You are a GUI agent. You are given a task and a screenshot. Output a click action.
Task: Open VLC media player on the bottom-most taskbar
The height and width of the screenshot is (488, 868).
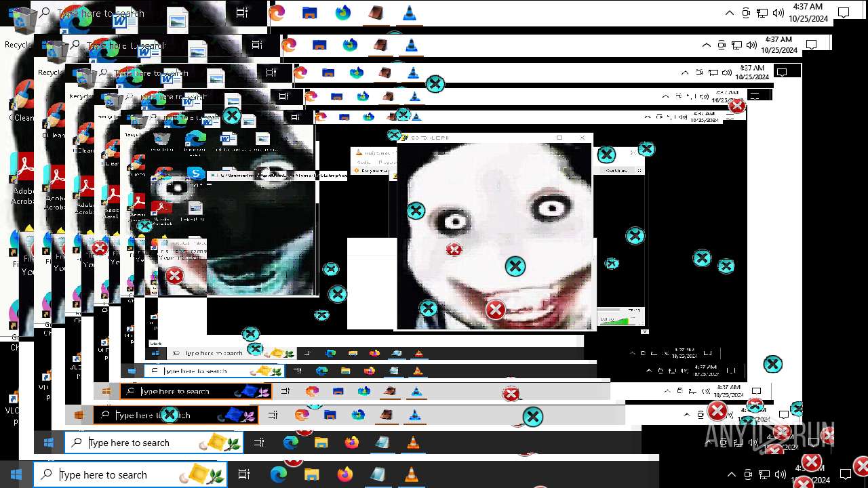[411, 474]
